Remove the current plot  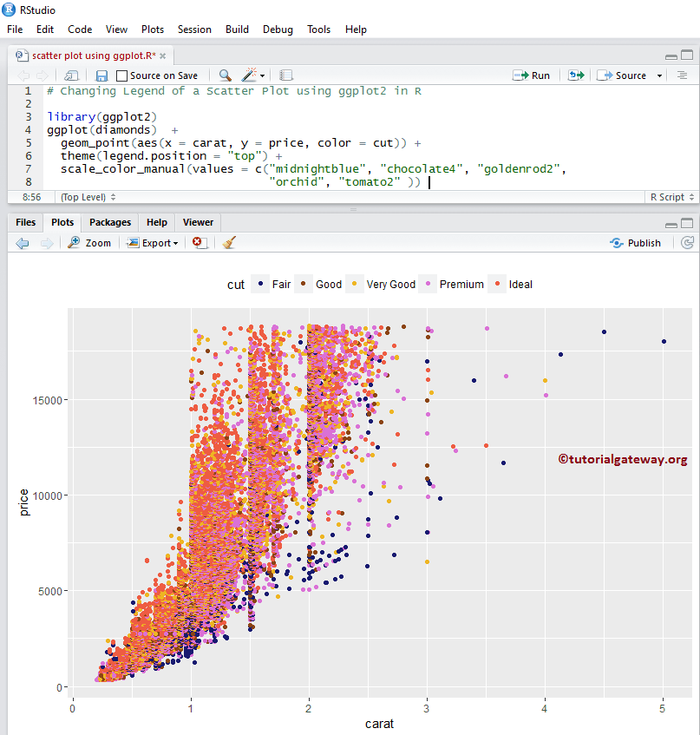point(199,243)
